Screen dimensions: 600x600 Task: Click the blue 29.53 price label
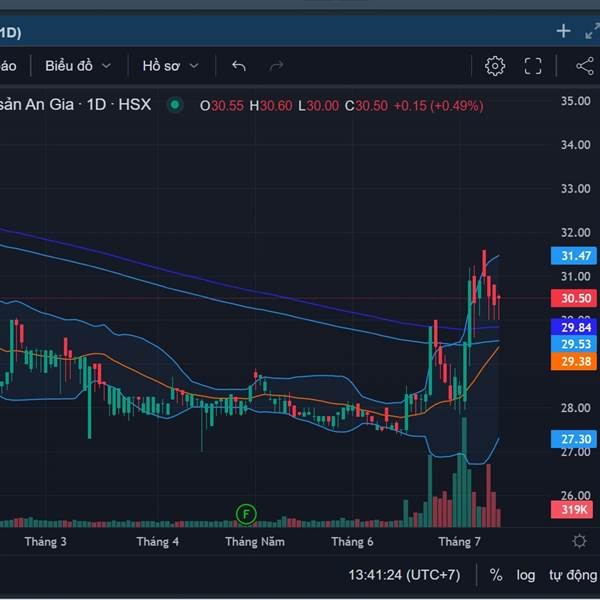pos(574,344)
